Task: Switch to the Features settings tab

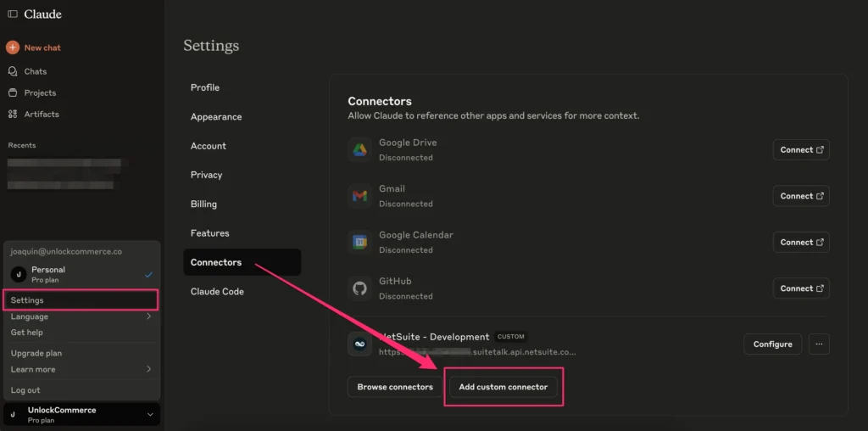Action: point(242,233)
